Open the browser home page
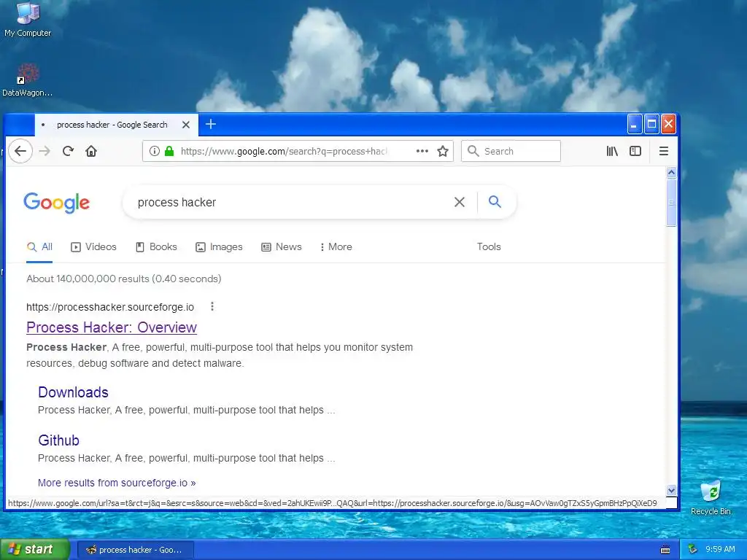This screenshot has width=747, height=560. [91, 152]
